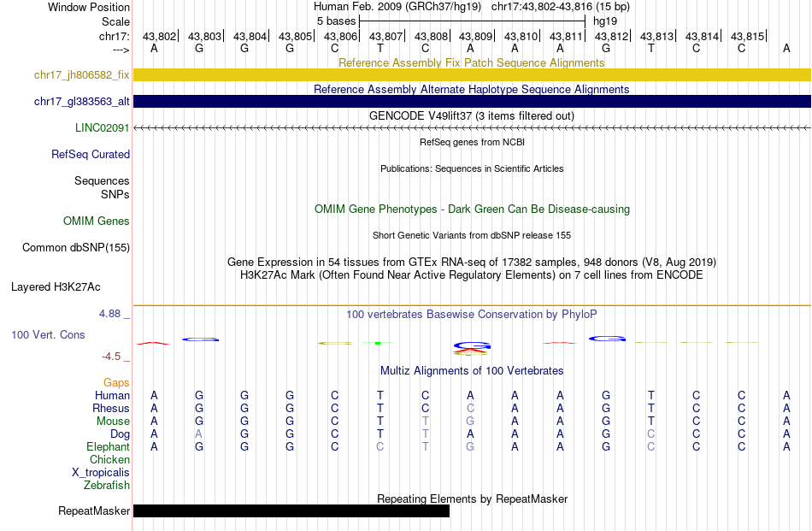Click the 5 bases scale bar
This screenshot has height=531, width=812.
[472, 21]
